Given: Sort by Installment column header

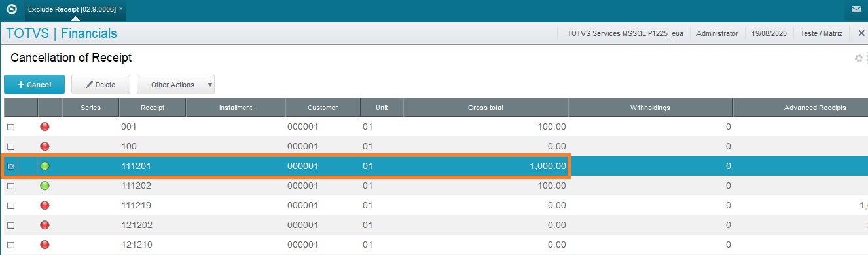Looking at the screenshot, I should point(236,108).
